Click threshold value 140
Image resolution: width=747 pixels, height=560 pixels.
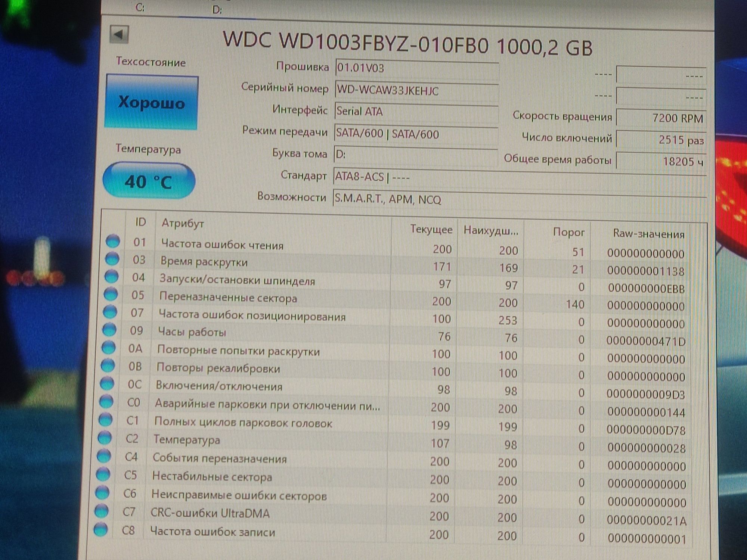click(575, 304)
